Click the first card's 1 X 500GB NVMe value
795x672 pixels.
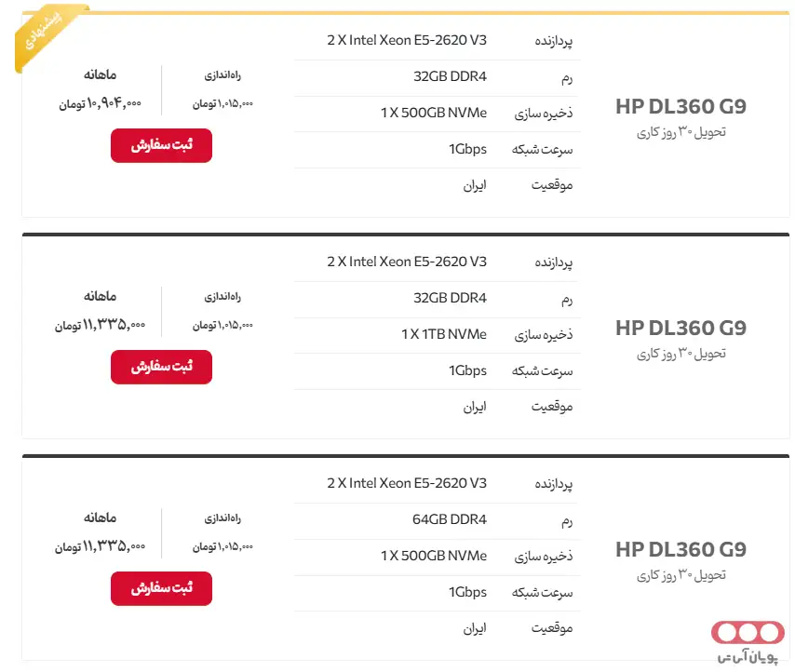point(434,113)
